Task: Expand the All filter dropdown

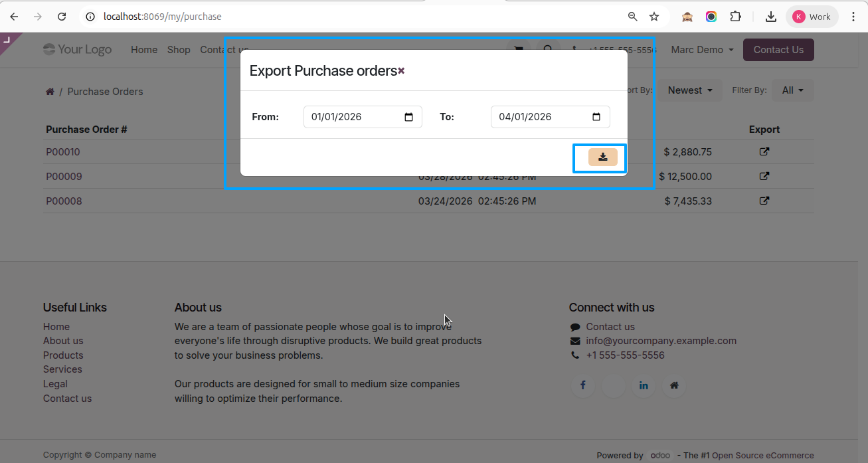Action: click(x=792, y=90)
